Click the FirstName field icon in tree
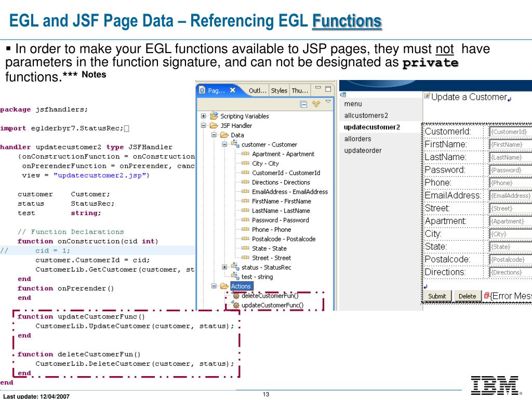This screenshot has height=399, width=532. [x=245, y=201]
